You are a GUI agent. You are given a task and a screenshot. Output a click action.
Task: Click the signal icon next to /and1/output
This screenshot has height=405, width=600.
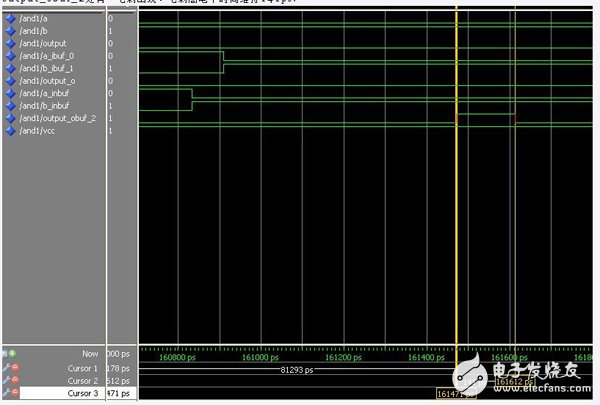point(10,43)
